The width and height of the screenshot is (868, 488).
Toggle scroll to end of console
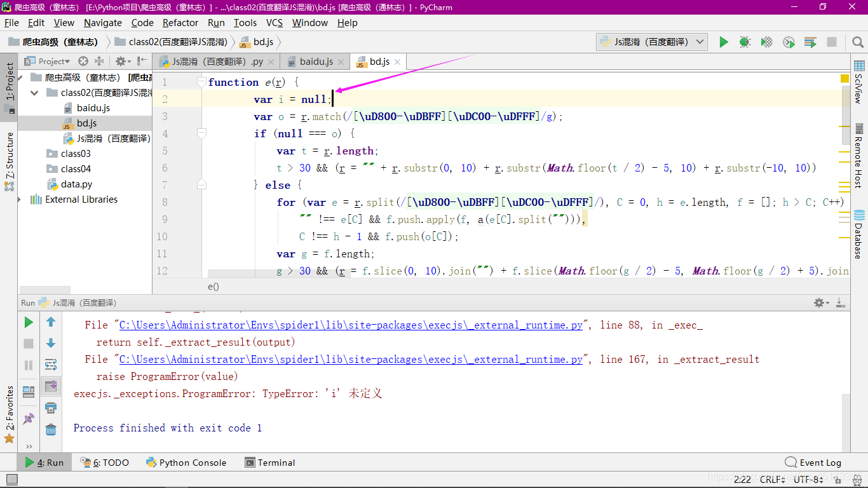pos(51,386)
